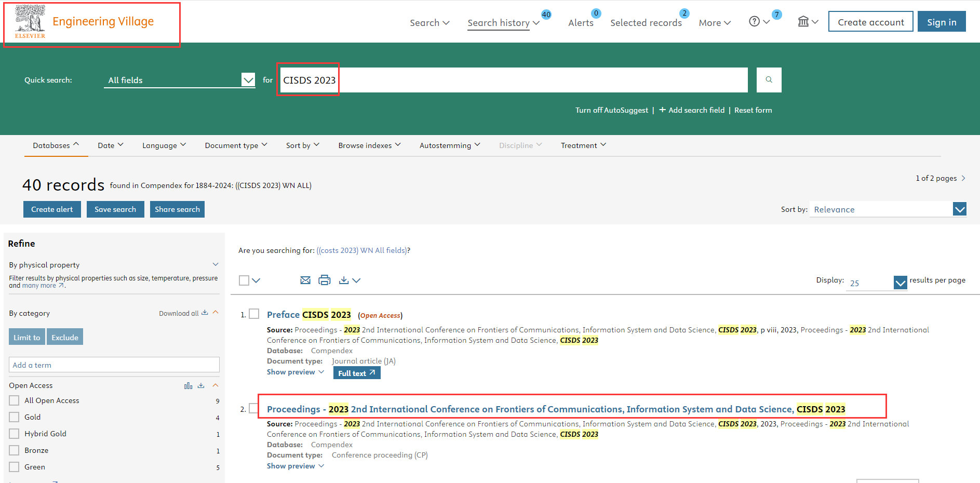Open the More menu

click(x=715, y=22)
